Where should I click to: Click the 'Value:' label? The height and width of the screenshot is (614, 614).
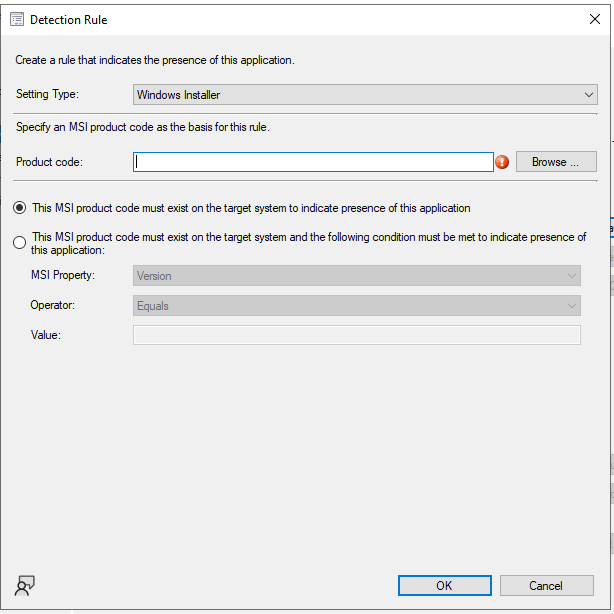pos(46,335)
